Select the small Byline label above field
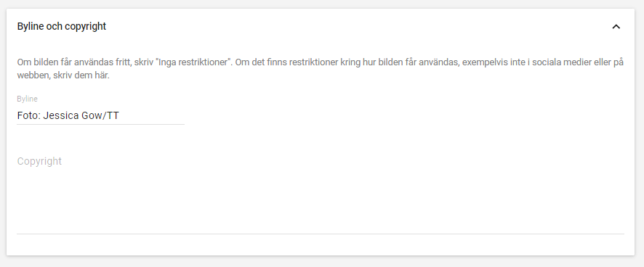This screenshot has height=267, width=644. 27,99
